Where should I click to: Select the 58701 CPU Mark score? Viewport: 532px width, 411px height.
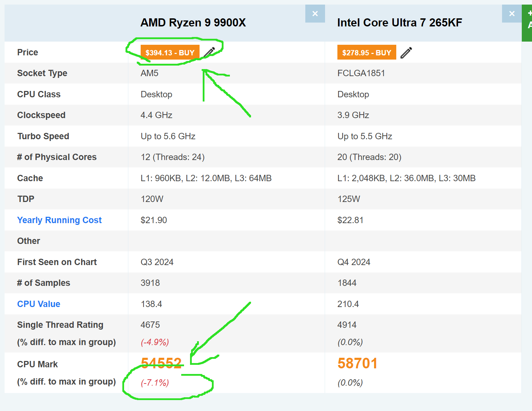(x=357, y=363)
